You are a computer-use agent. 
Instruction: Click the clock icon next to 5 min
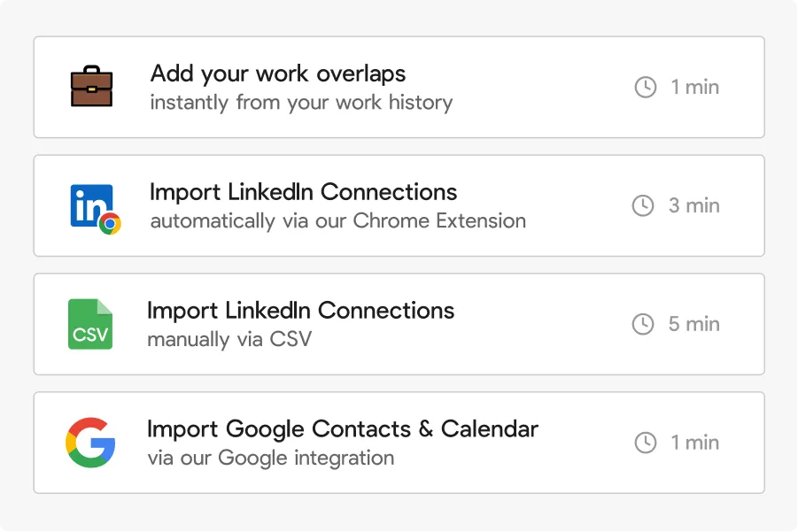(643, 324)
